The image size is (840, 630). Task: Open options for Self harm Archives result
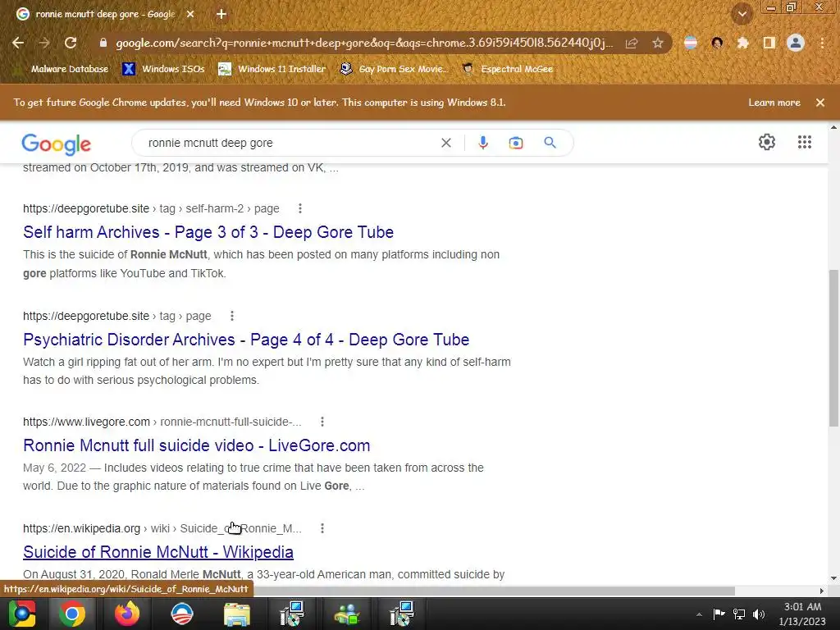coord(300,208)
